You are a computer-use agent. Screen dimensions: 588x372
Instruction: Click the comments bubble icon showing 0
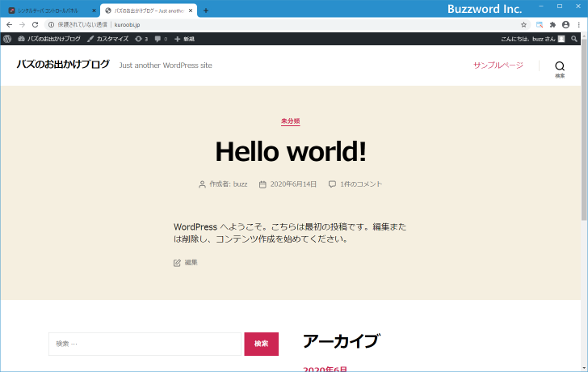pos(161,39)
